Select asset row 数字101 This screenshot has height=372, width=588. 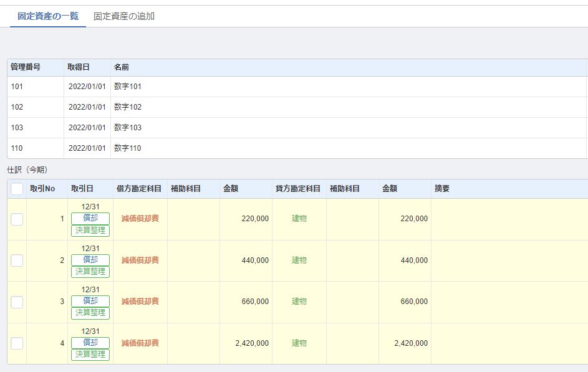pyautogui.click(x=297, y=87)
